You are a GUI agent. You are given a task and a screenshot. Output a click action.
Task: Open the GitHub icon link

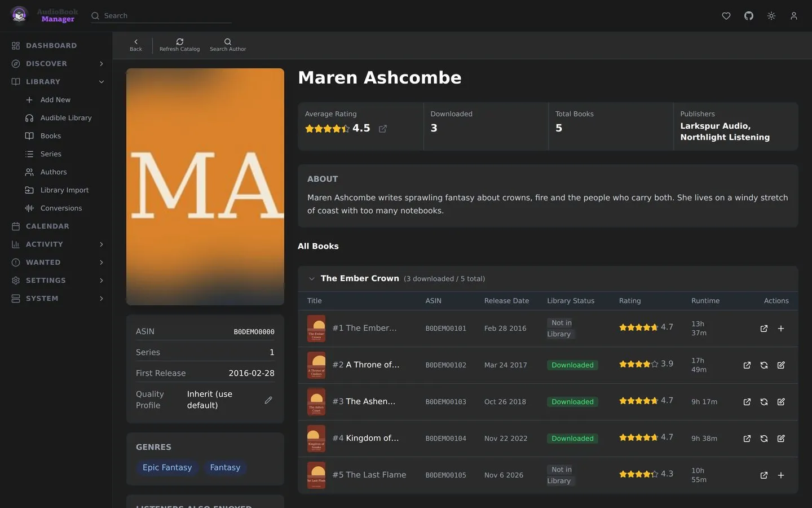[x=749, y=16]
